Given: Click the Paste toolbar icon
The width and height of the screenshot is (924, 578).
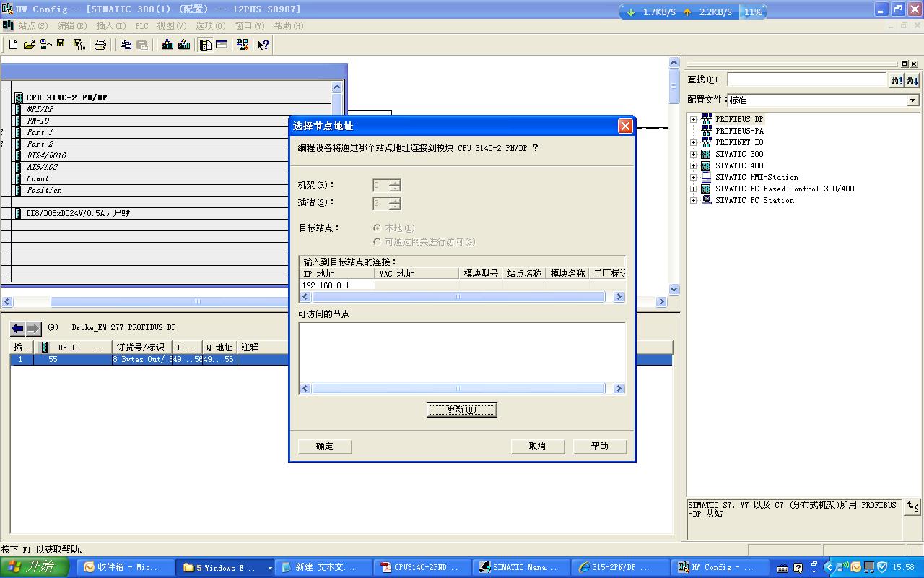Looking at the screenshot, I should (142, 45).
